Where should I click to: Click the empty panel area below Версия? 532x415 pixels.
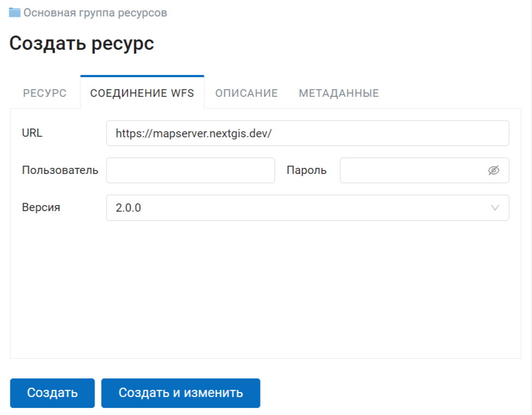coord(265,289)
